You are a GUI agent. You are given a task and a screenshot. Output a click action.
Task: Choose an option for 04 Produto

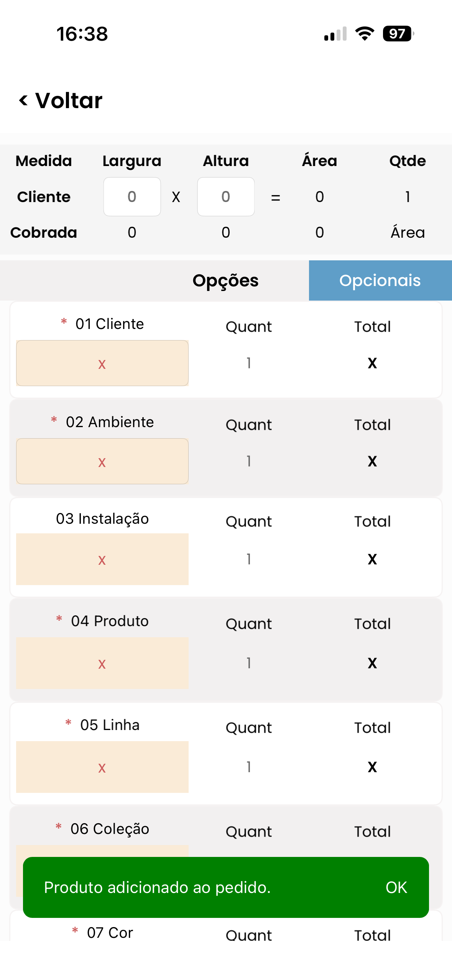(102, 663)
